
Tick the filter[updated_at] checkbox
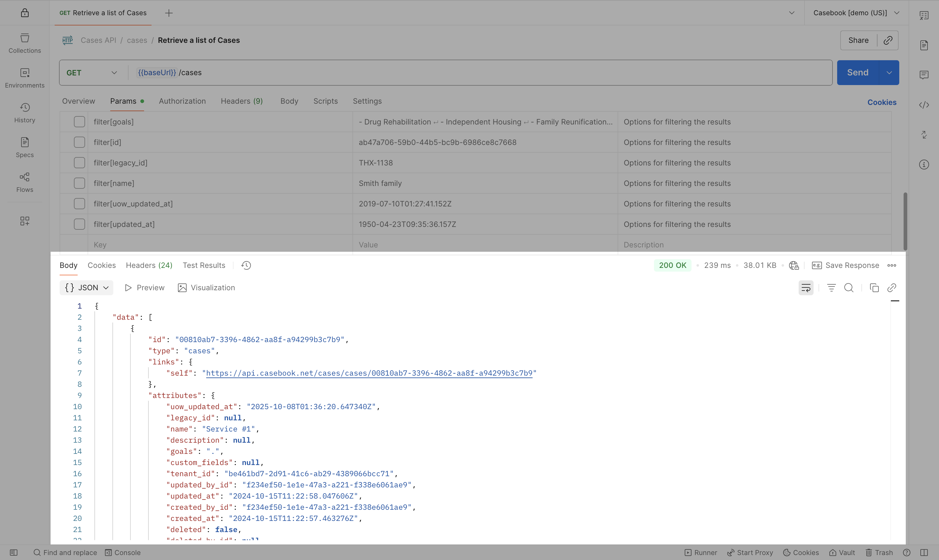(79, 224)
